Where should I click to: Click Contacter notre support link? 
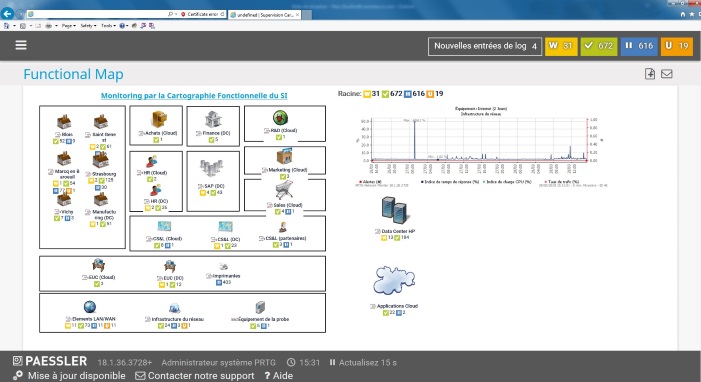(195, 376)
